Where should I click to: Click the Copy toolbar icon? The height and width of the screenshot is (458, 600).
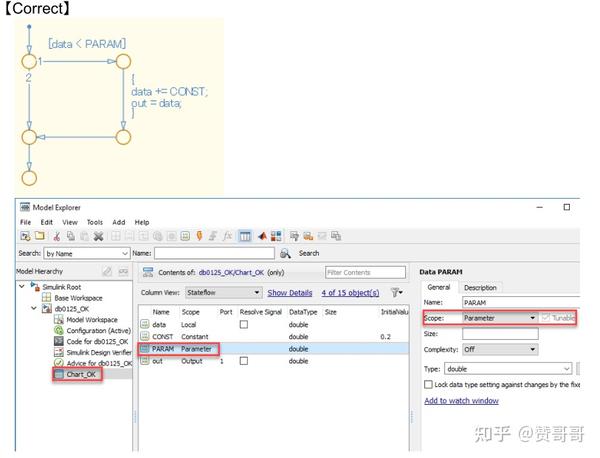[71, 236]
